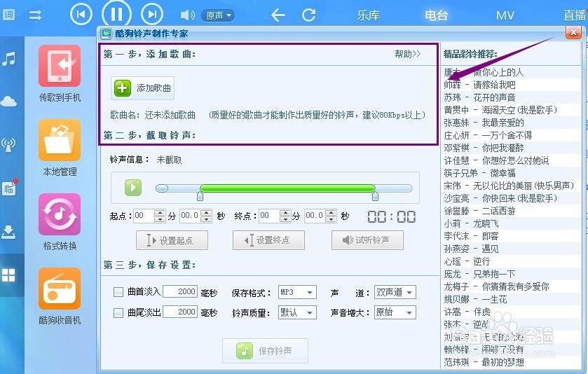This screenshot has height=374, width=588.
Task: Select 黄贯中 - 海阔天空 ringtone
Action: 500,110
